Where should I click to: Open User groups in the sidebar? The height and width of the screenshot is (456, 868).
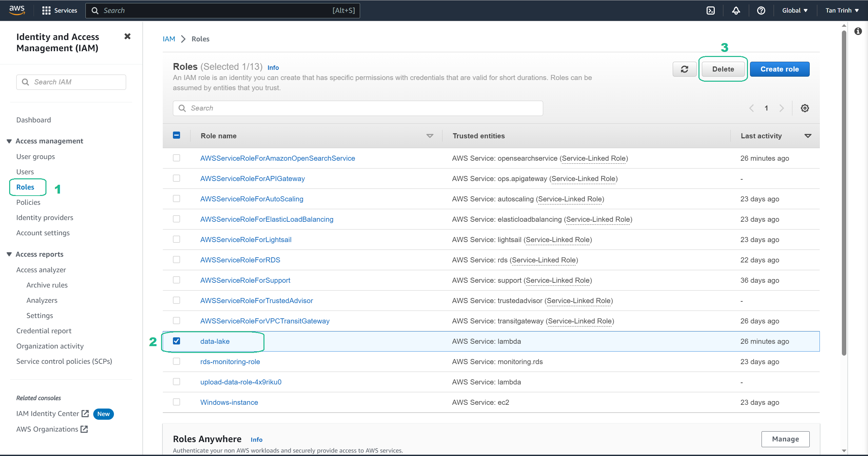(x=36, y=157)
